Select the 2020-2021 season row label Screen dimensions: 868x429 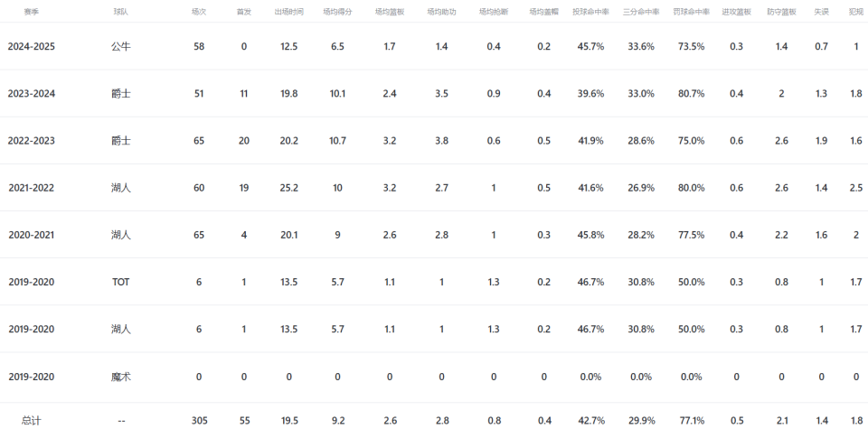[31, 235]
